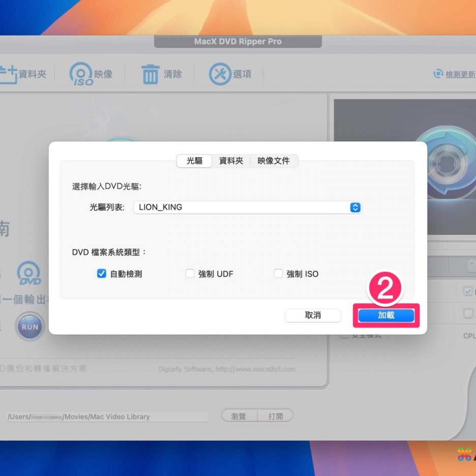Enable the 強制 UDF checkbox

point(190,274)
